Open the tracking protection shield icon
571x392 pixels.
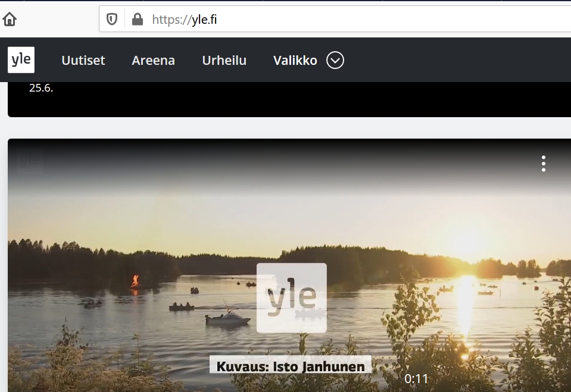point(111,20)
